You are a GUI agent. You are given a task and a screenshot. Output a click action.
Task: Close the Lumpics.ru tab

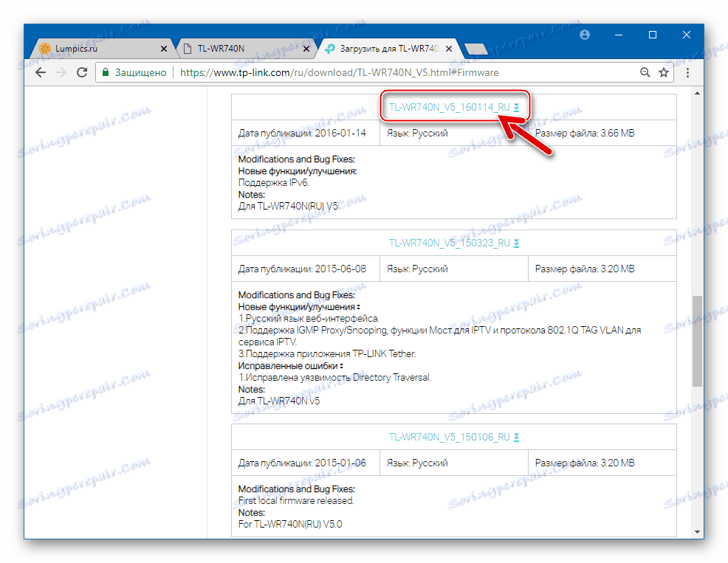(164, 48)
